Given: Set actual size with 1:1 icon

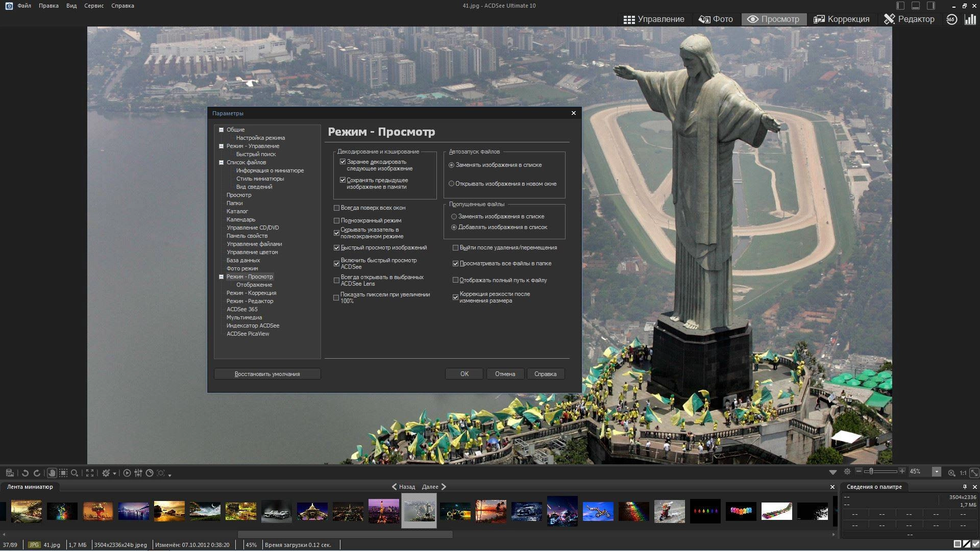Looking at the screenshot, I should coord(963,472).
